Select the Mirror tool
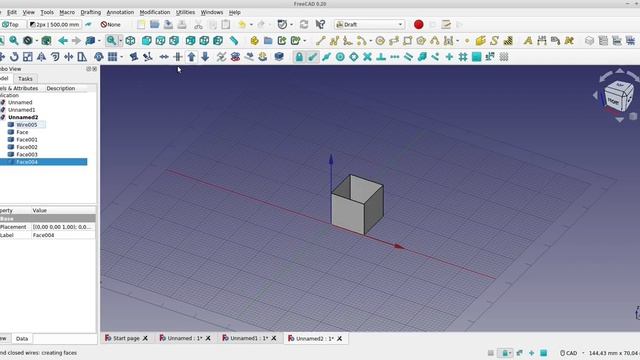The width and height of the screenshot is (640, 360). coord(41,57)
